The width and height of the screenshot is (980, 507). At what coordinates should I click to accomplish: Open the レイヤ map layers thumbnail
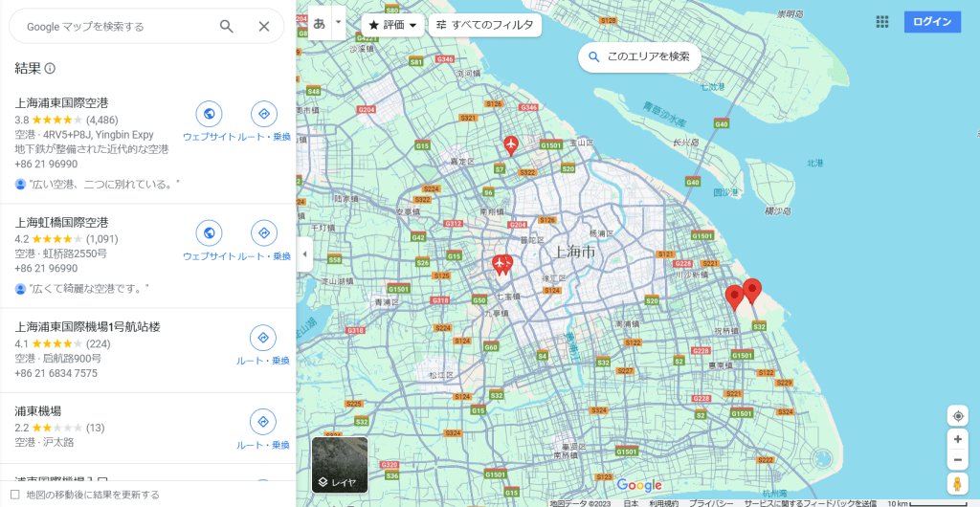(x=340, y=465)
